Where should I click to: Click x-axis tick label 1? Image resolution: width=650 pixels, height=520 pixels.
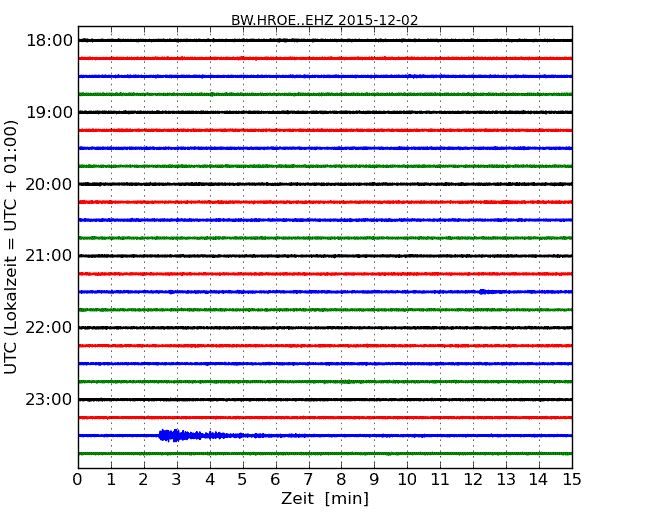[x=111, y=480]
